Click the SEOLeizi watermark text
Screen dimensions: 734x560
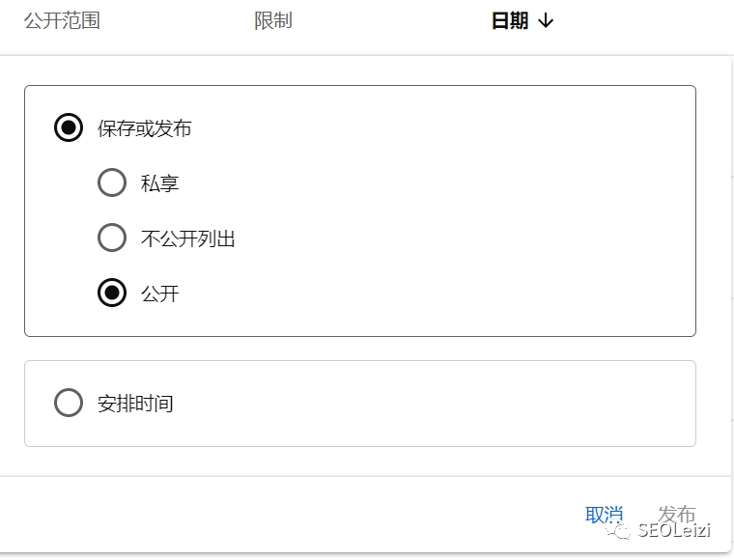pos(673,531)
